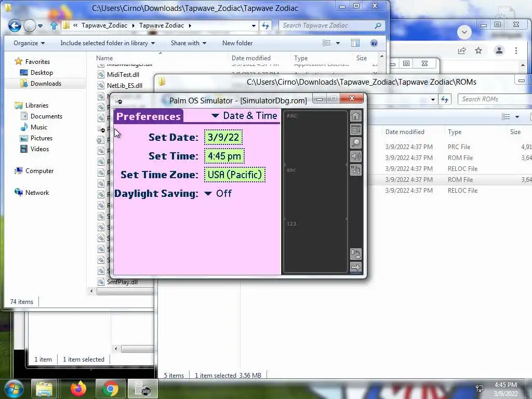Change view icon in ROMs window
Image resolution: width=532 pixels, height=399 pixels.
[x=506, y=117]
